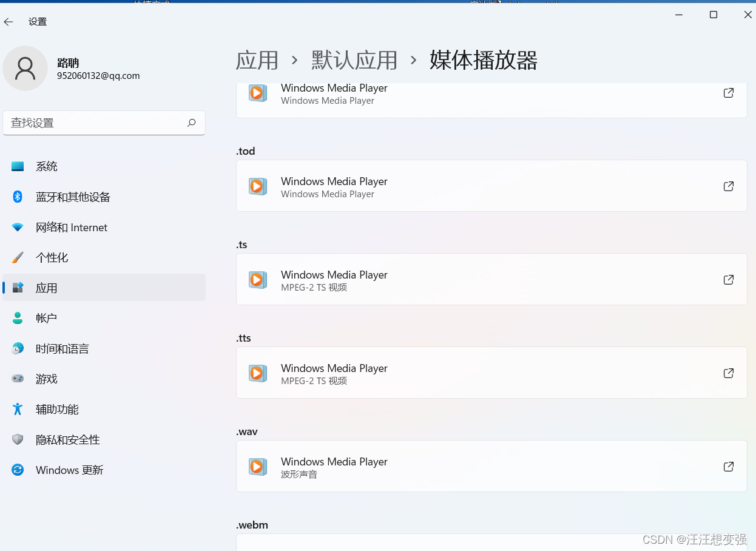The width and height of the screenshot is (756, 551).
Task: Select the Bluetooth icon for 蓝牙和其他设备
Action: pos(18,197)
